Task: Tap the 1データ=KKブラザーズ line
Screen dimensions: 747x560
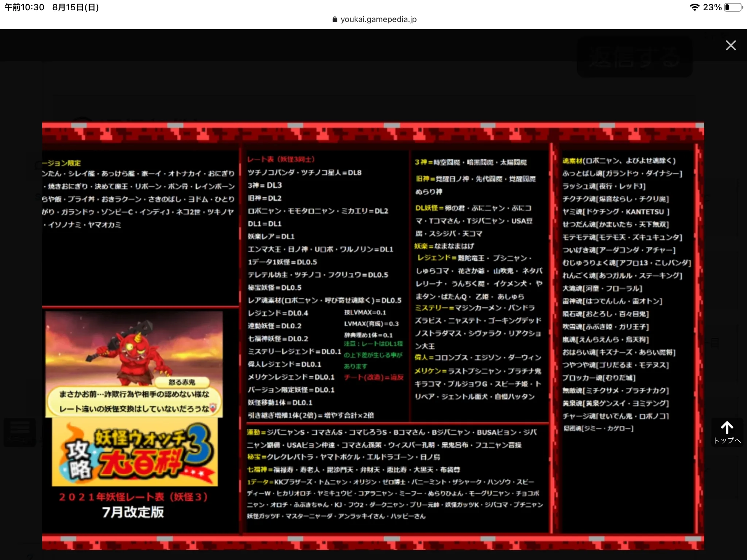Action: [390, 482]
